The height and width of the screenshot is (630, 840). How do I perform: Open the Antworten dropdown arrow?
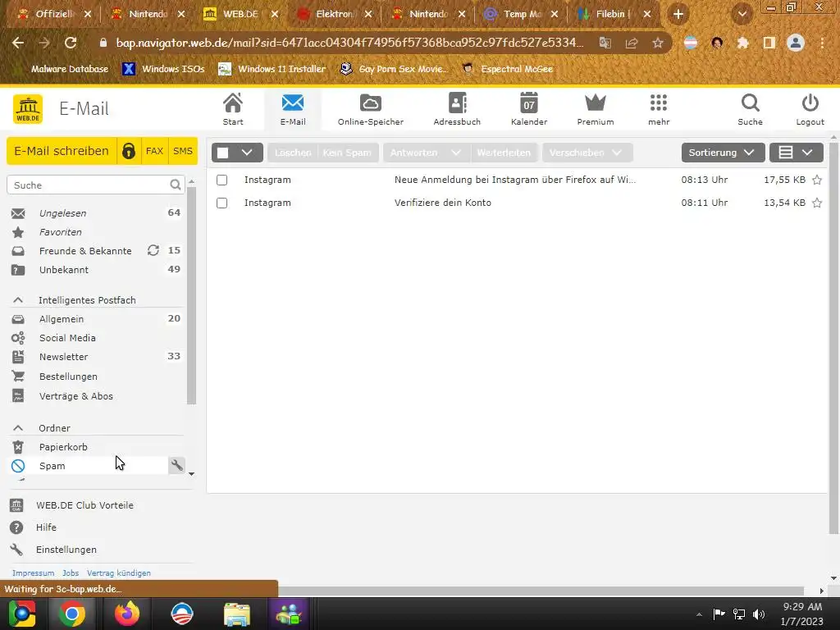[x=456, y=153]
